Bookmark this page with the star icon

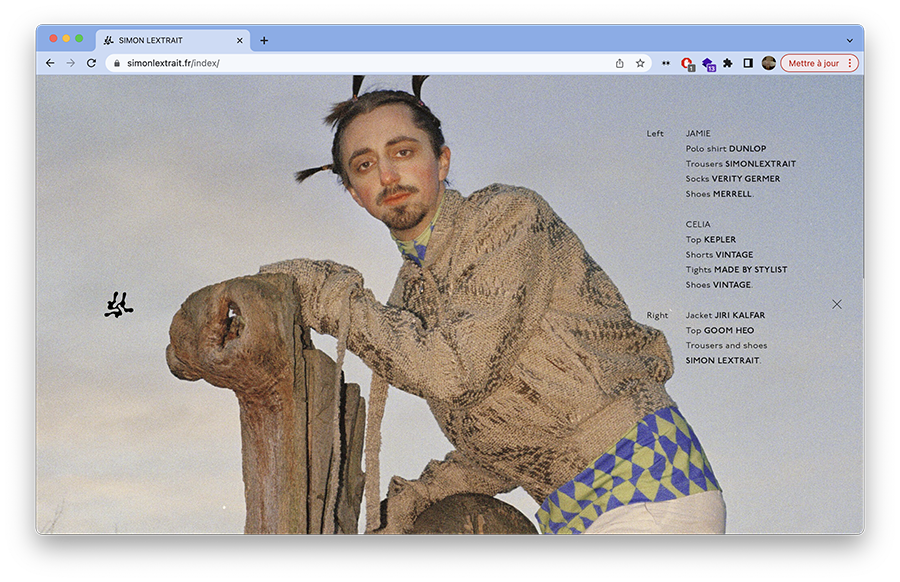tap(640, 63)
